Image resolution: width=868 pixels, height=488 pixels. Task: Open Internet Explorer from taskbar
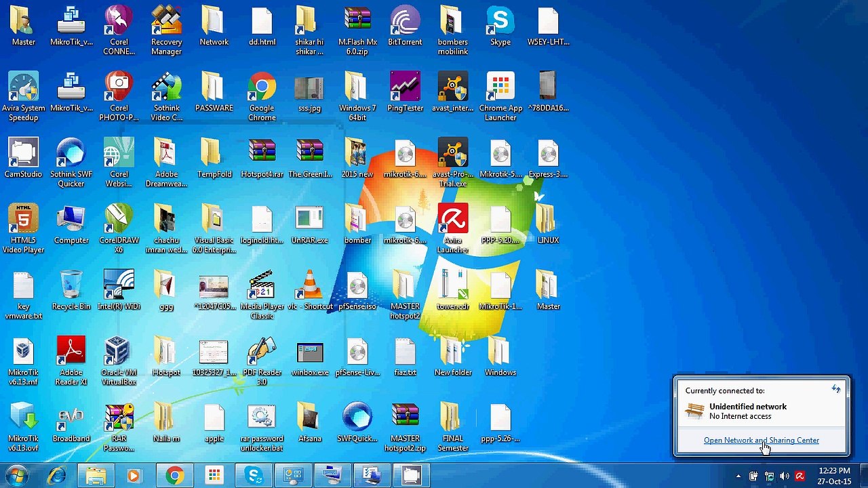click(x=57, y=476)
